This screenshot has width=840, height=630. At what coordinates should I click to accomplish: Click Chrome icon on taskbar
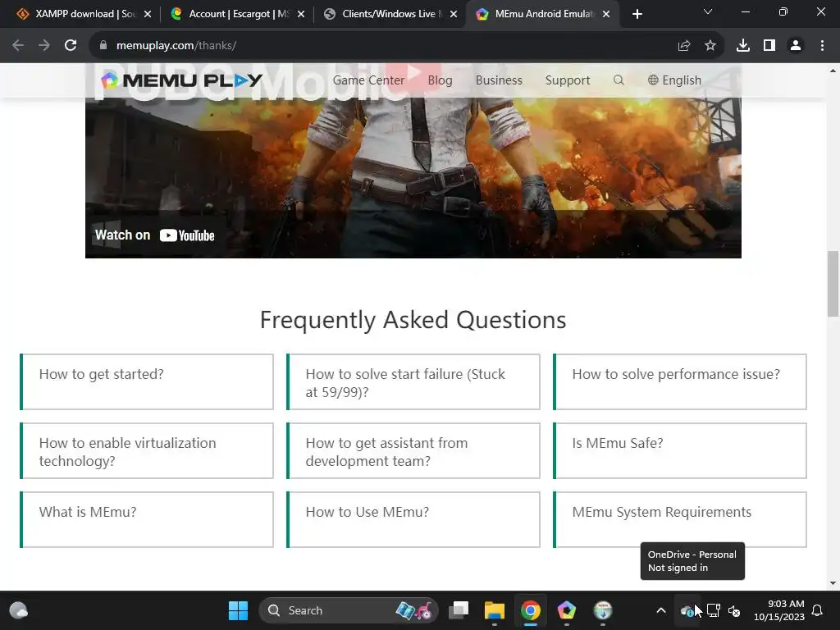(x=531, y=610)
